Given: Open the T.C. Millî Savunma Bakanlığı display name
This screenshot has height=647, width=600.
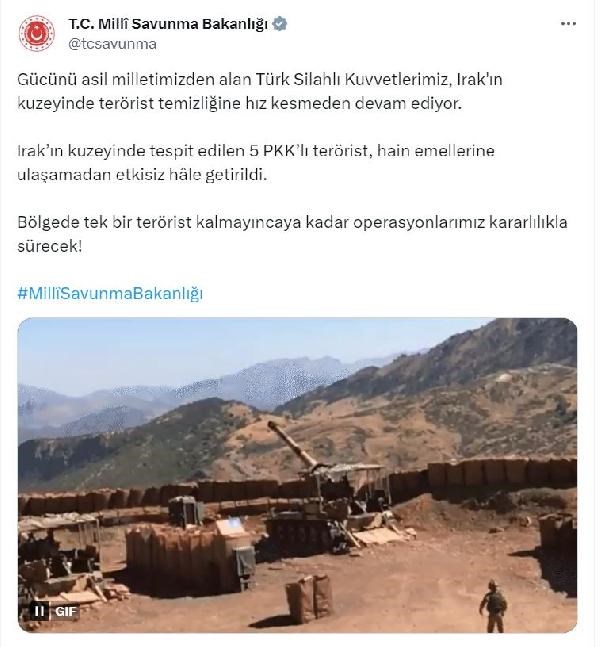Looking at the screenshot, I should (x=168, y=24).
